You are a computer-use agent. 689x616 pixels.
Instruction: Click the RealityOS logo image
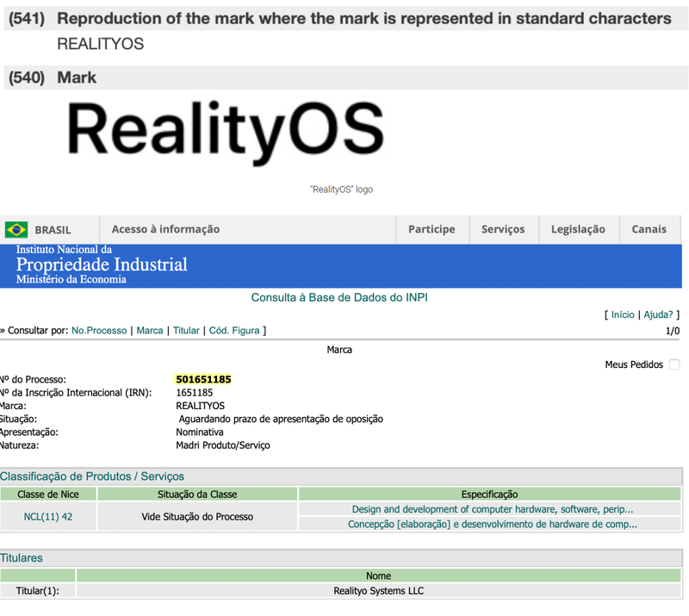[225, 134]
